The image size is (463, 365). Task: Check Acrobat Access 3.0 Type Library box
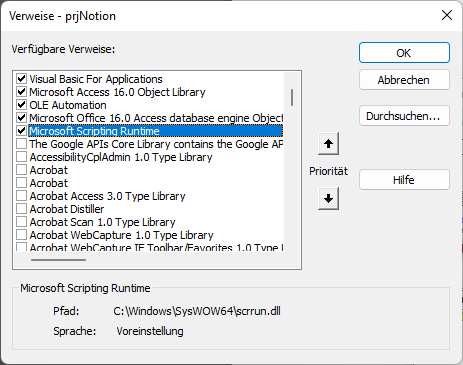click(x=22, y=196)
